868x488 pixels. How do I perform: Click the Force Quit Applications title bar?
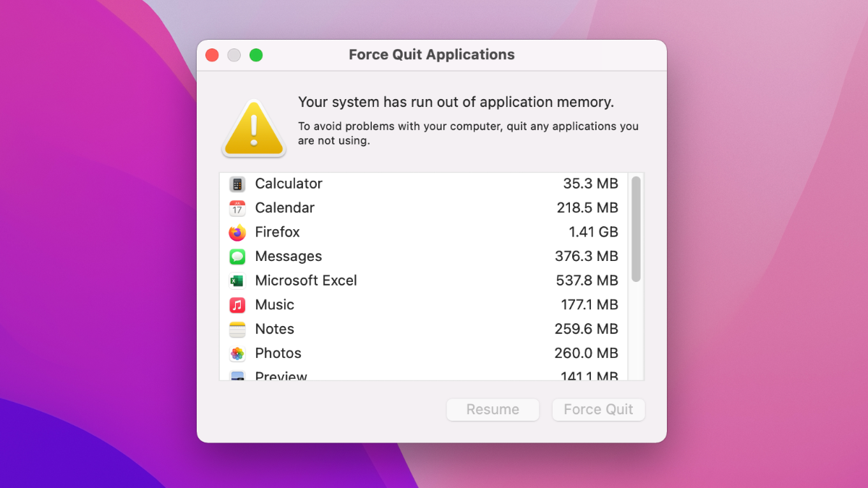coord(431,55)
